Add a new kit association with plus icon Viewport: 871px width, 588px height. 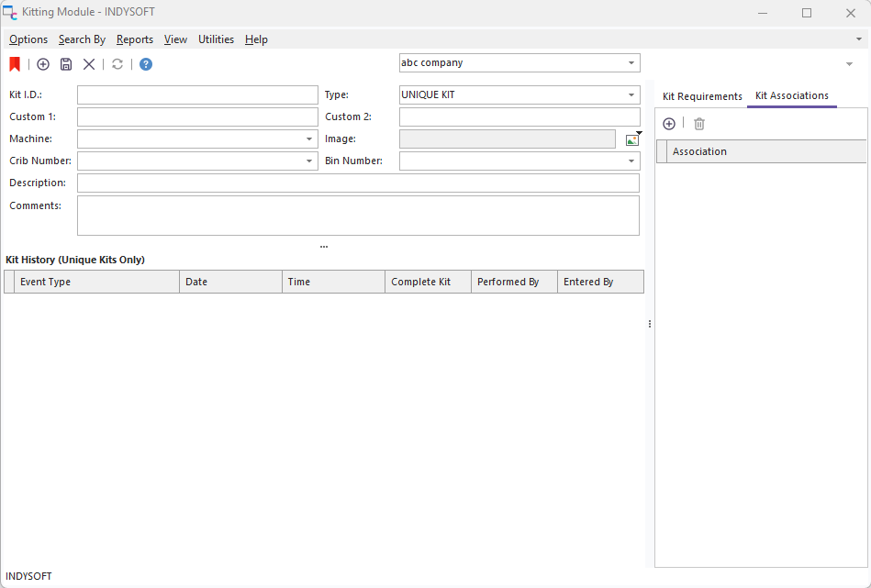click(x=669, y=124)
